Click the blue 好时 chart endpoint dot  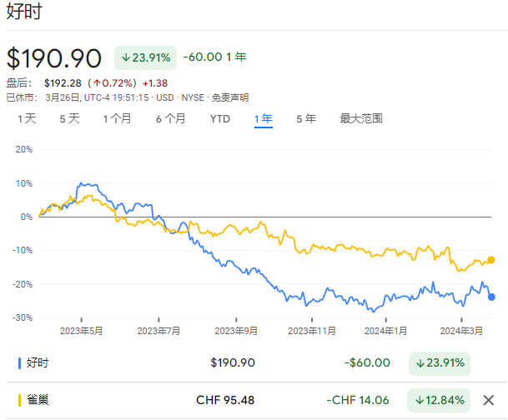[491, 297]
